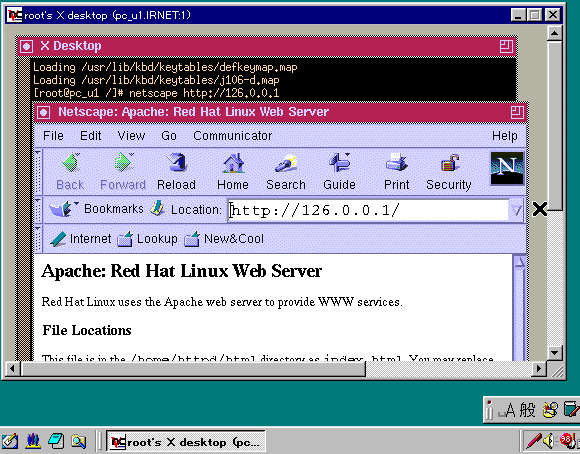This screenshot has width=580, height=454.
Task: Open the Security padlock info
Action: pyautogui.click(x=449, y=172)
